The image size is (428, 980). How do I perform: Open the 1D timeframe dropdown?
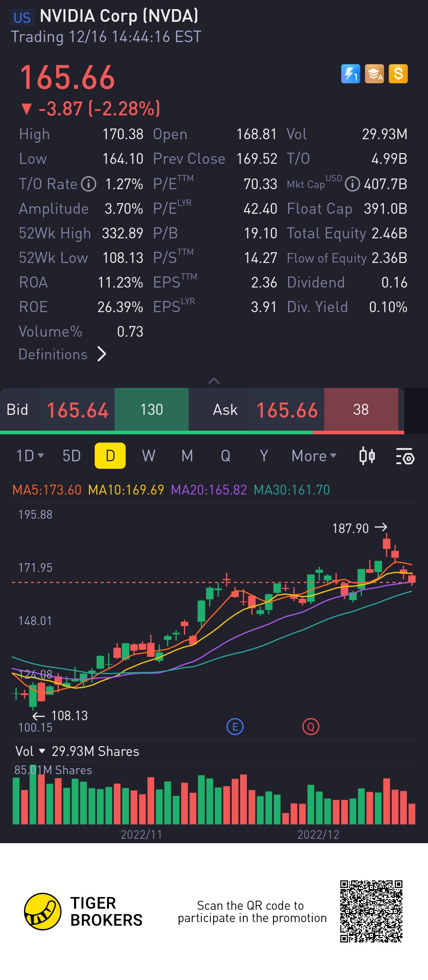[x=30, y=456]
